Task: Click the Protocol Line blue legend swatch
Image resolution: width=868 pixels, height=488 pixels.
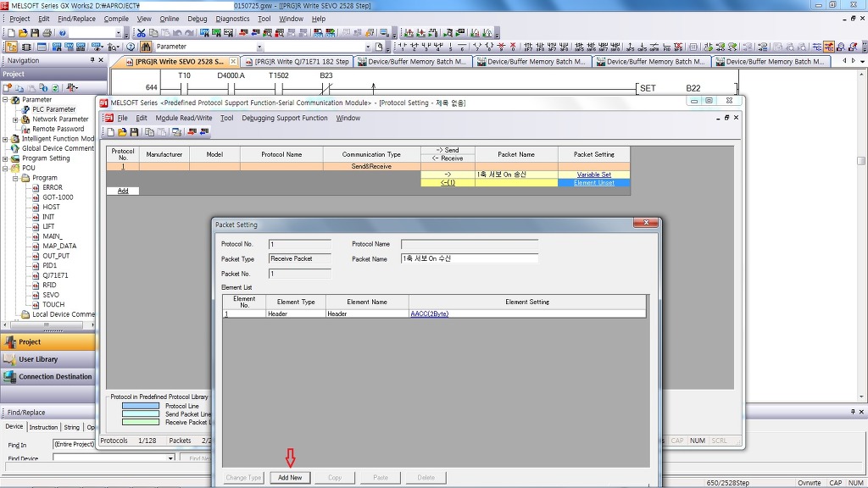Action: (x=140, y=406)
